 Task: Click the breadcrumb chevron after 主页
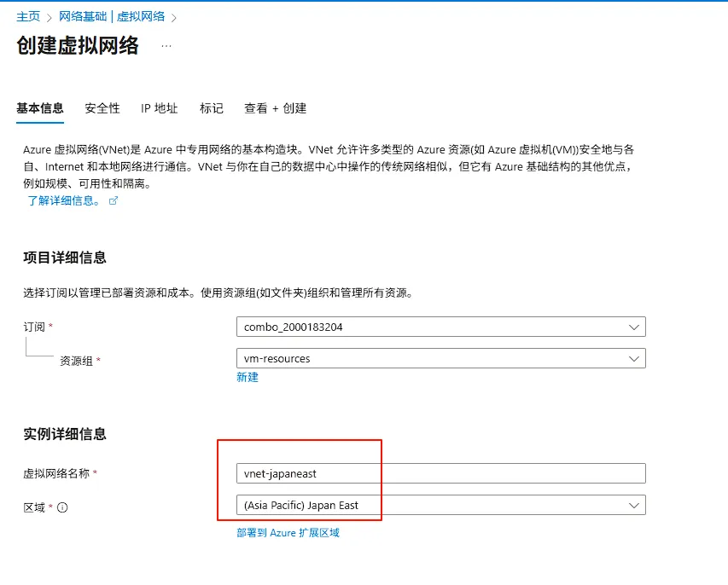50,17
